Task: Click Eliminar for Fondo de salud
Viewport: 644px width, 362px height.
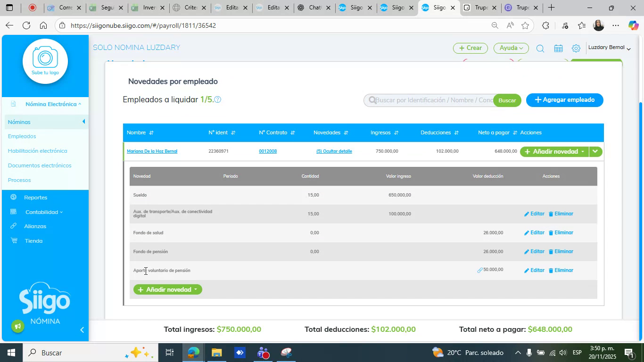Action: point(561,233)
